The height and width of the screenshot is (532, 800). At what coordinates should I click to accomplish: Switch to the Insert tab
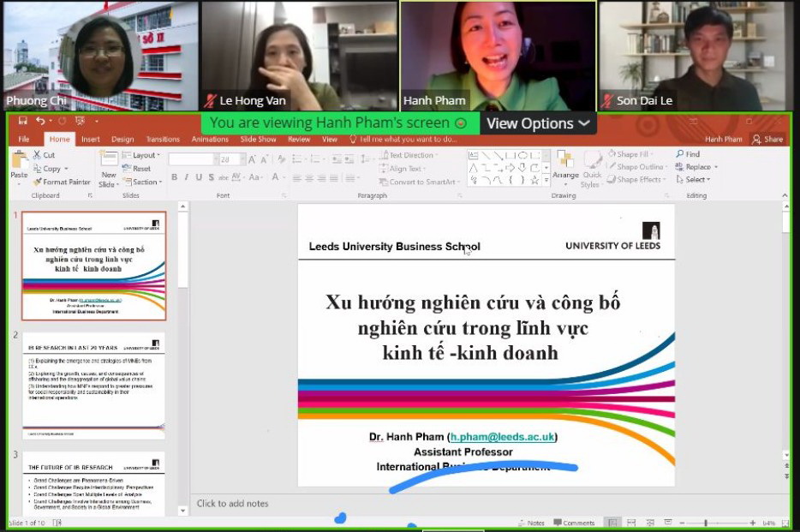[x=90, y=140]
